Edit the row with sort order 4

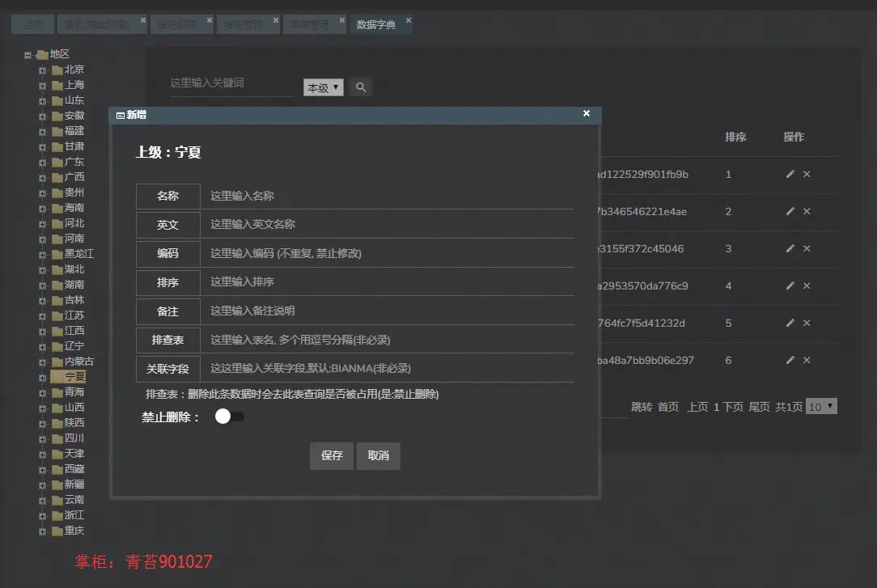tap(790, 286)
